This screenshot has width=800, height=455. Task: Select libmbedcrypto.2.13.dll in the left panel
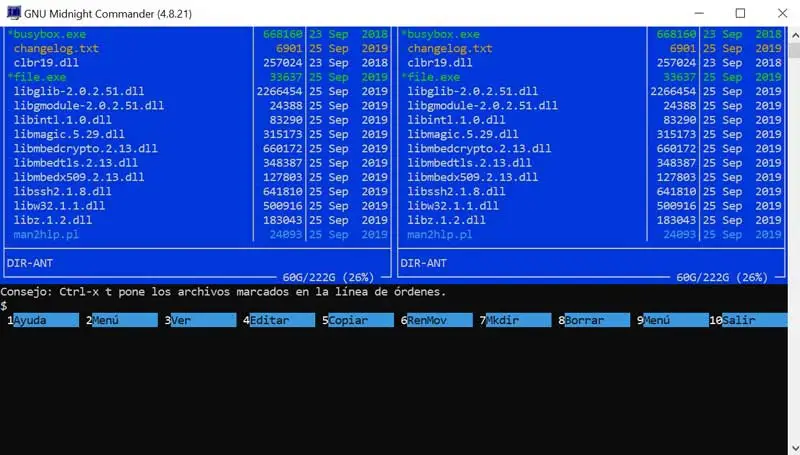(86, 148)
